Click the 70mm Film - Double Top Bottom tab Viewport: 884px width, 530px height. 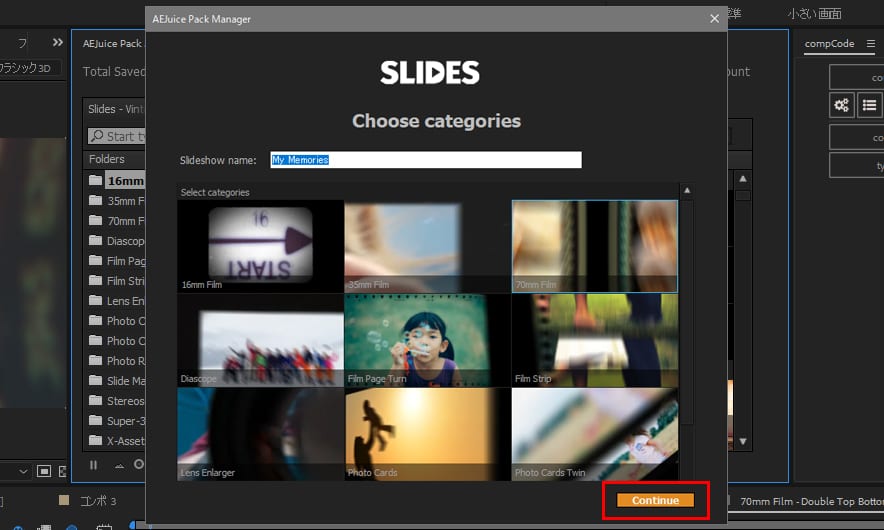pos(811,501)
